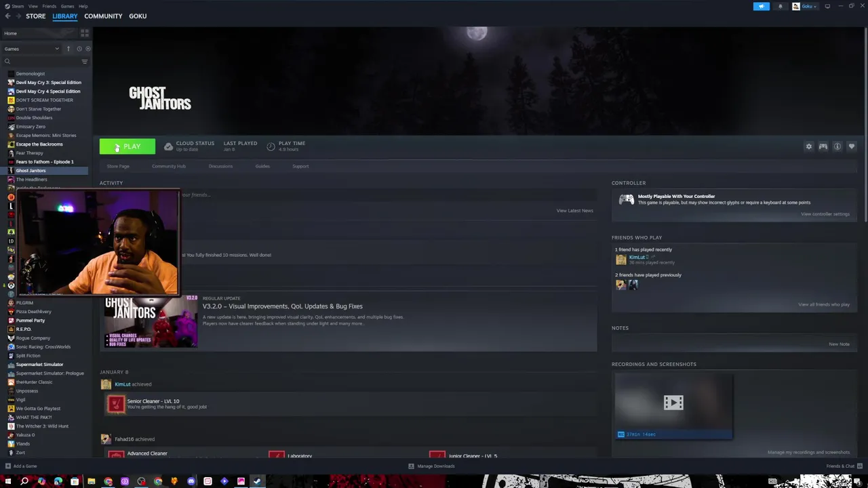Open Friends & Chat
This screenshot has width=868, height=488.
844,466
